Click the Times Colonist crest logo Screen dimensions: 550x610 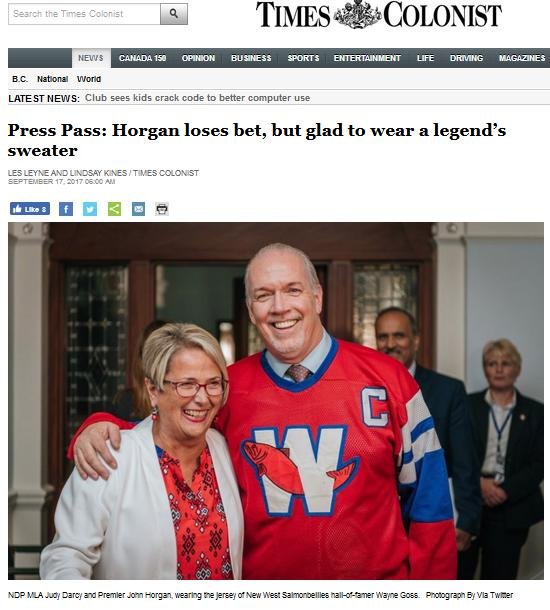[357, 14]
